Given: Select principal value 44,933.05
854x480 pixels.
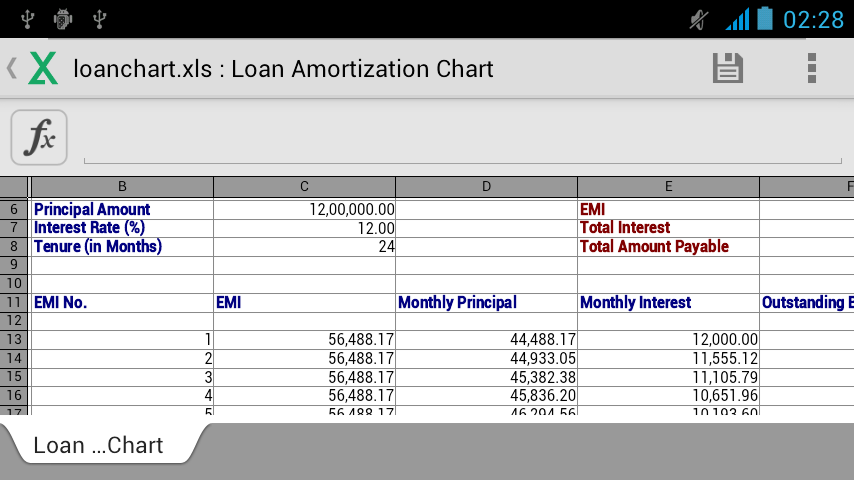Looking at the screenshot, I should (x=486, y=359).
